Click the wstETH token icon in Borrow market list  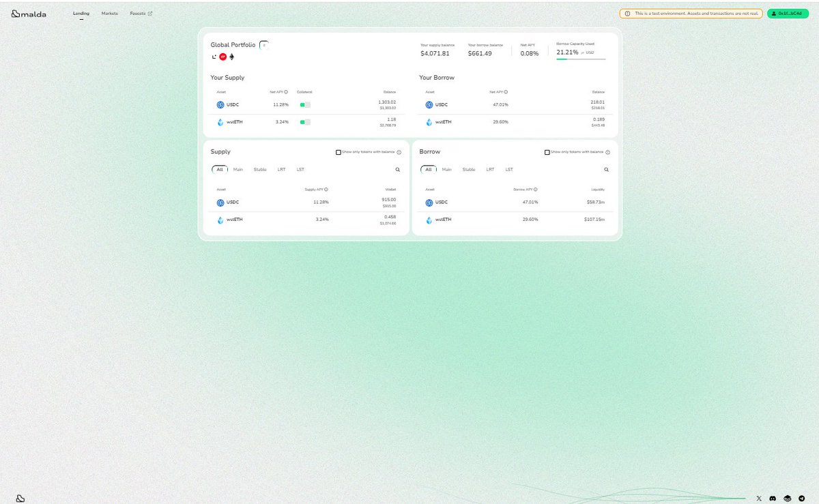(x=429, y=220)
